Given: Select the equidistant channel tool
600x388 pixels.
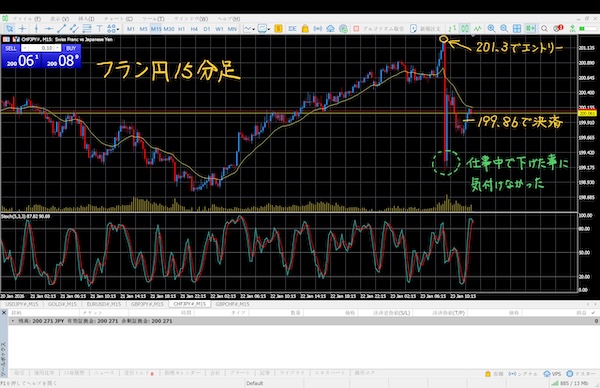Looking at the screenshot, I should 74,29.
